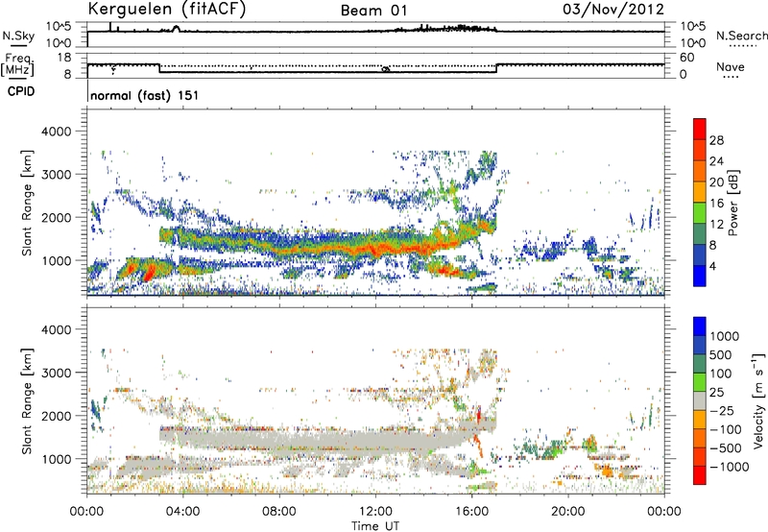Click the '4000' tick on power panel
Image resolution: width=768 pixels, height=532 pixels.
point(57,132)
